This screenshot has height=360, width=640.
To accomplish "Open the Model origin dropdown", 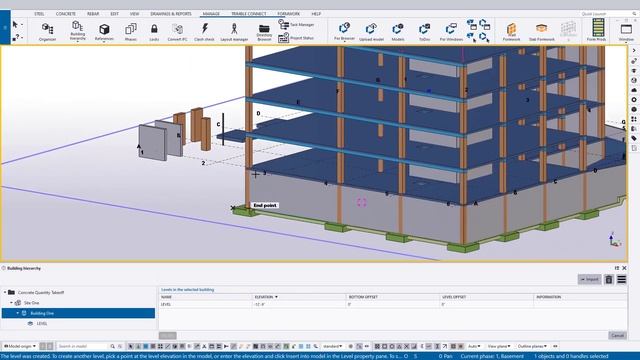I will 20,346.
